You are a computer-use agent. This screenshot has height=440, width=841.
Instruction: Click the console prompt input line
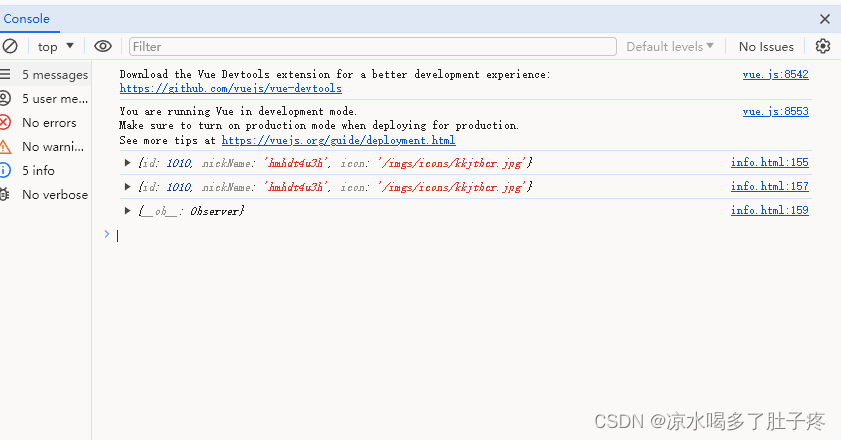pos(461,235)
